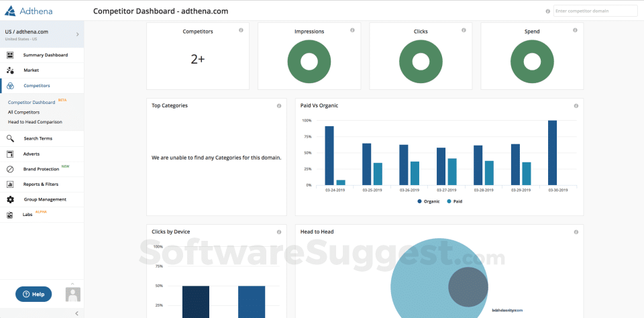This screenshot has height=318, width=644.
Task: Expand menu above user avatar
Action: [72, 284]
